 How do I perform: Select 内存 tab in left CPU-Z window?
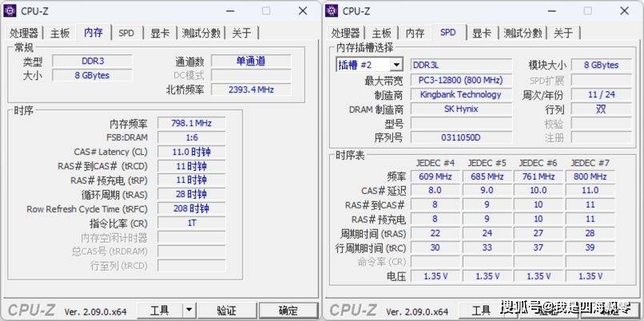pos(93,32)
